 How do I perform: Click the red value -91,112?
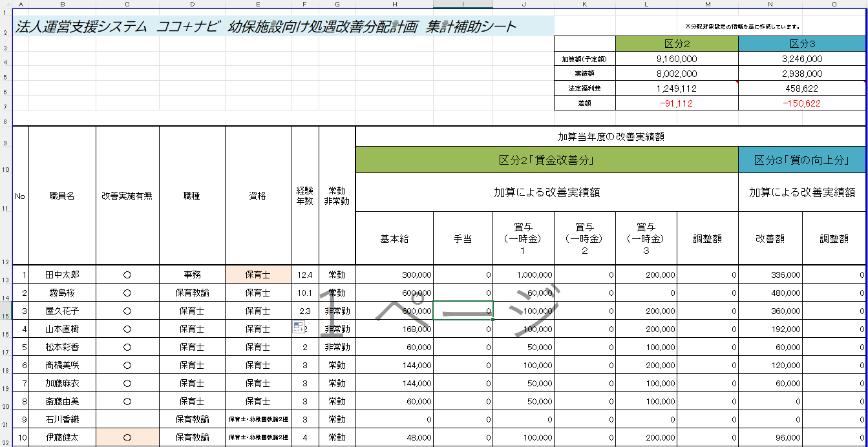(677, 103)
